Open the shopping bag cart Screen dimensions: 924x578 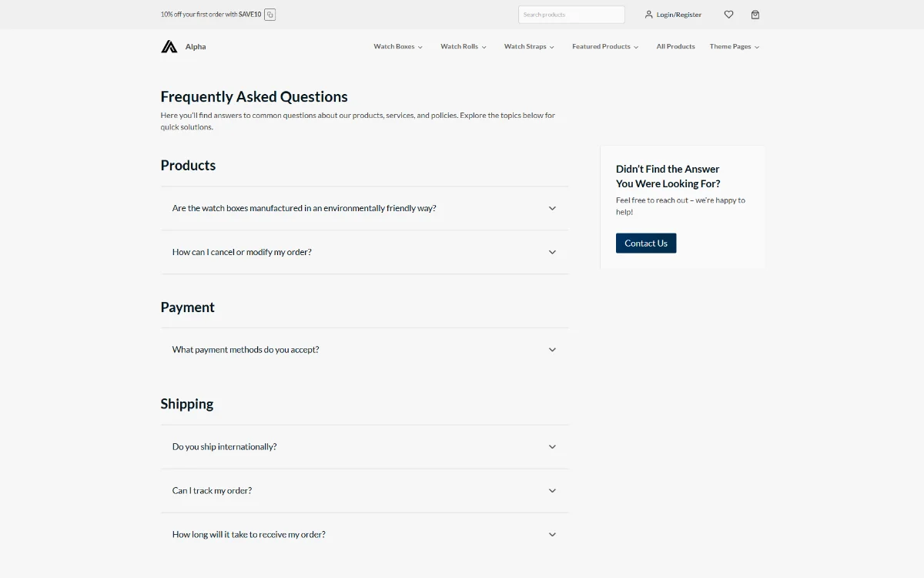tap(755, 15)
